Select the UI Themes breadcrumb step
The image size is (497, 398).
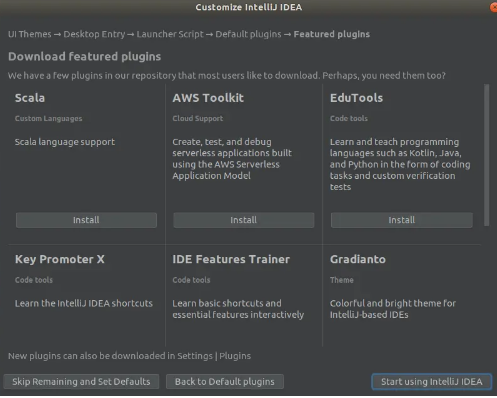coord(30,34)
